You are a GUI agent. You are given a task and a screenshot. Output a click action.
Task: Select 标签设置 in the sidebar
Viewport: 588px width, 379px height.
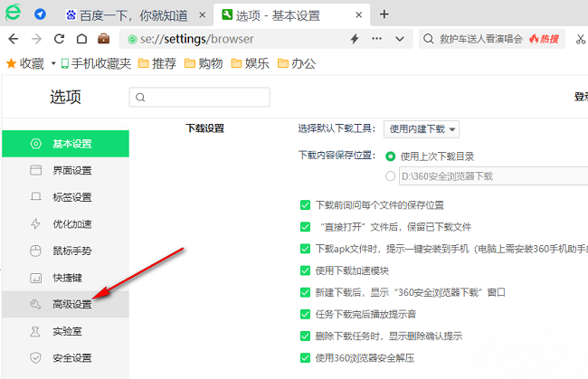(65, 197)
